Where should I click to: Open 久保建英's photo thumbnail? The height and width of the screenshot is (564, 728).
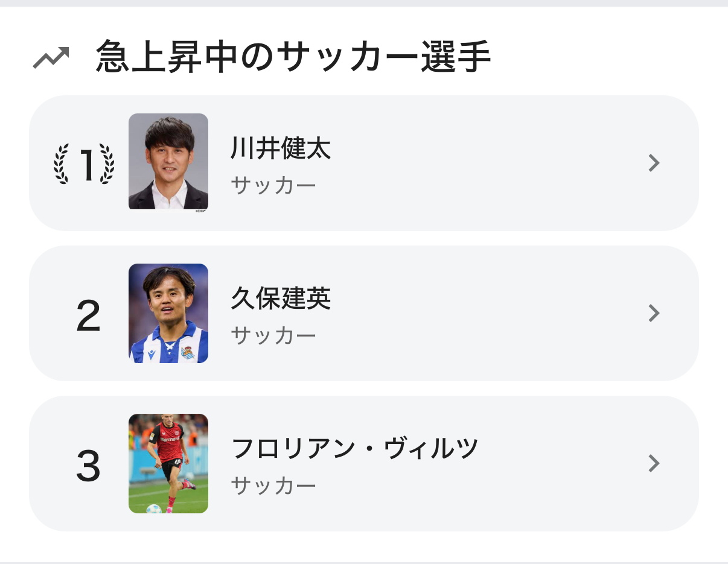pos(168,313)
